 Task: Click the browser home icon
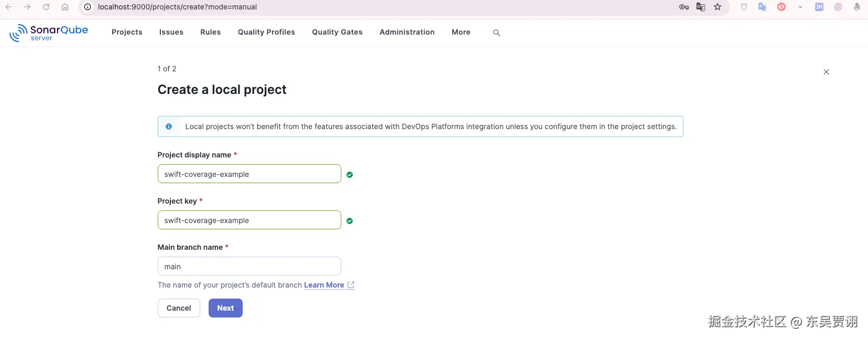pos(65,7)
